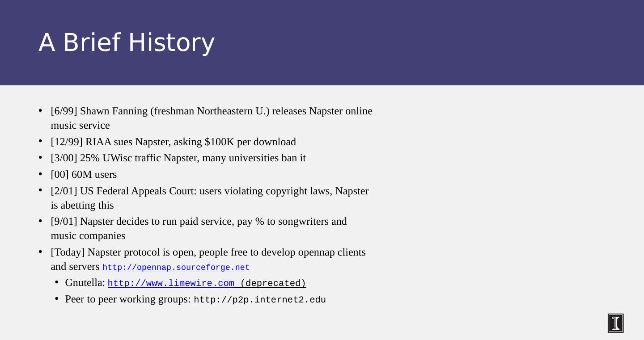The image size is (644, 340).
Task: Click the 'Gnutella:' label text
Action: point(85,283)
